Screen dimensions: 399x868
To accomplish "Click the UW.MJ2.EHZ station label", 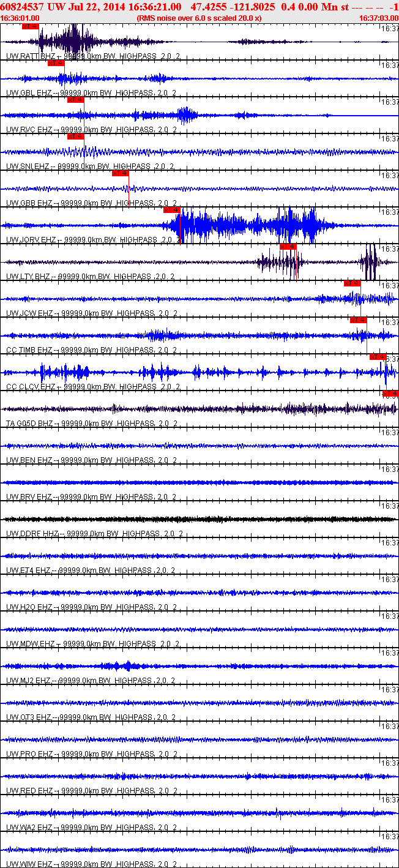I will pyautogui.click(x=92, y=681).
